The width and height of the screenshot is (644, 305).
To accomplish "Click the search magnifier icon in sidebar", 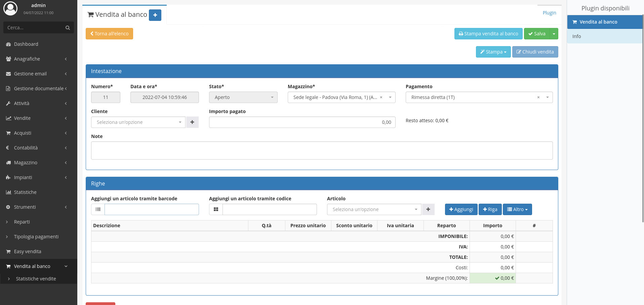I will coord(68,28).
